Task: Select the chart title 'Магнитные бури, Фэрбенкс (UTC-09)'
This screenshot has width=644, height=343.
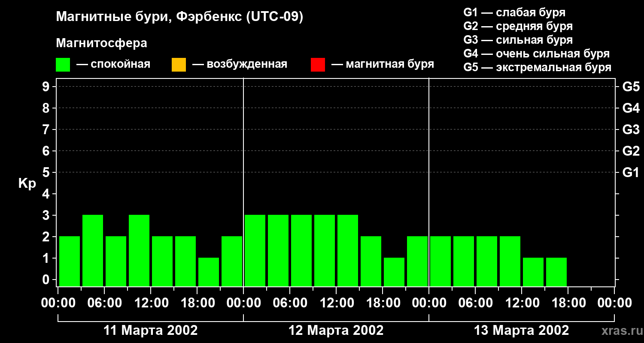Action: pos(180,17)
